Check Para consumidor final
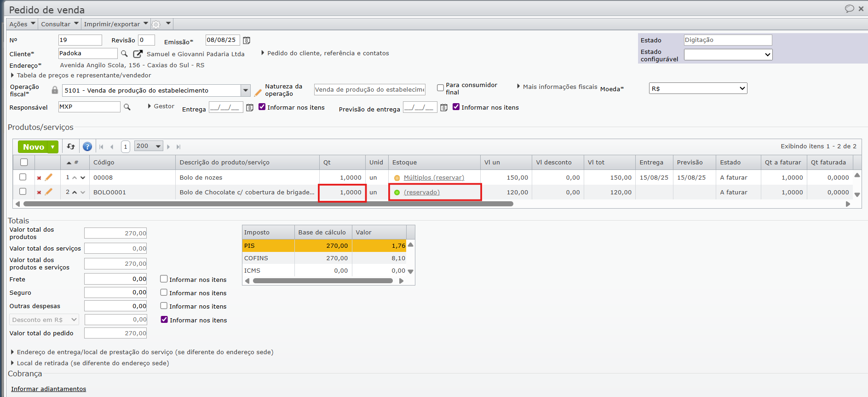868x397 pixels. pos(440,88)
